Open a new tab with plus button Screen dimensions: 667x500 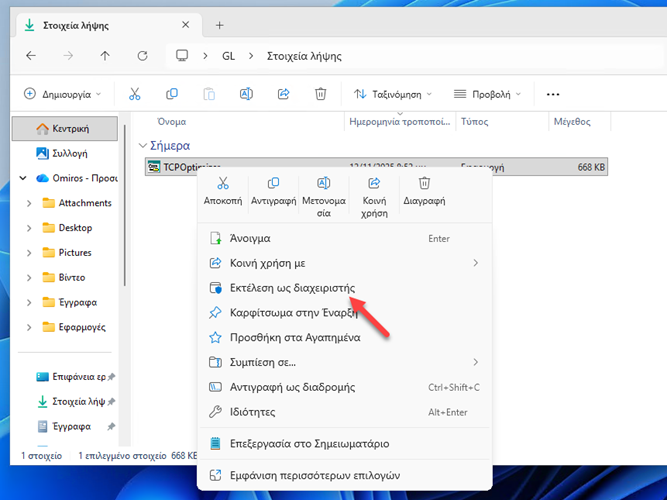click(x=220, y=25)
